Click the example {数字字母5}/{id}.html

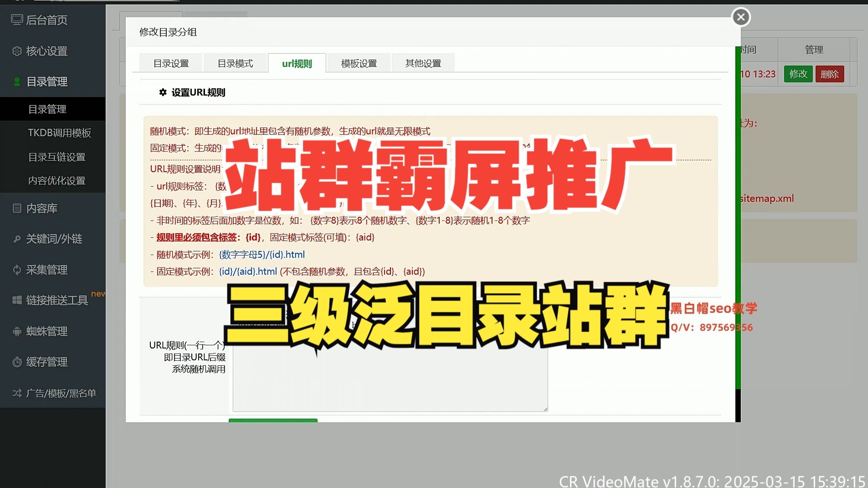[262, 255]
